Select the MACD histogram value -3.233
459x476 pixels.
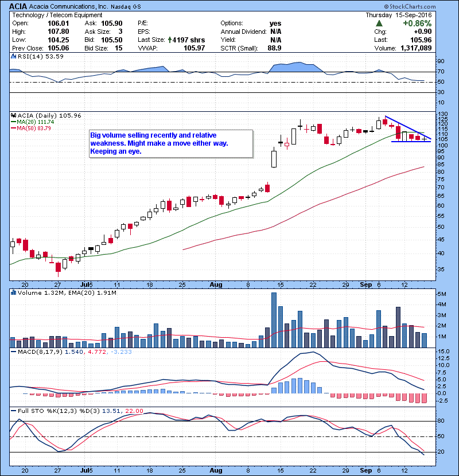[x=121, y=352]
